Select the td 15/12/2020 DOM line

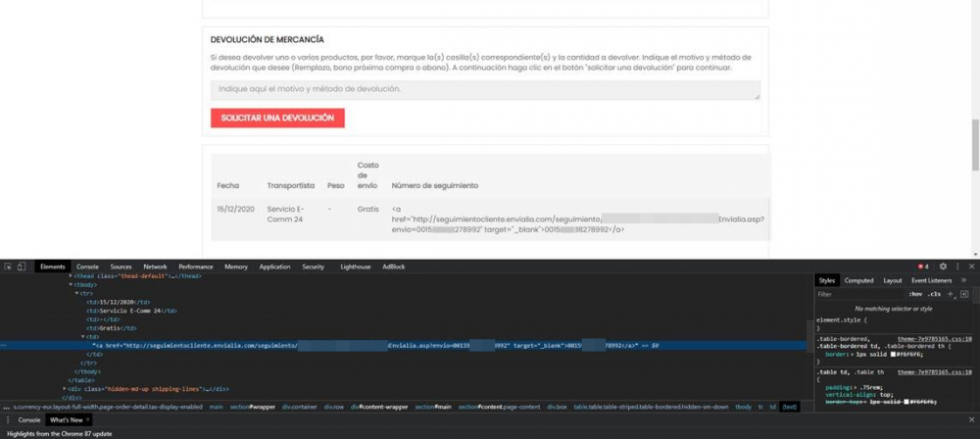click(119, 302)
